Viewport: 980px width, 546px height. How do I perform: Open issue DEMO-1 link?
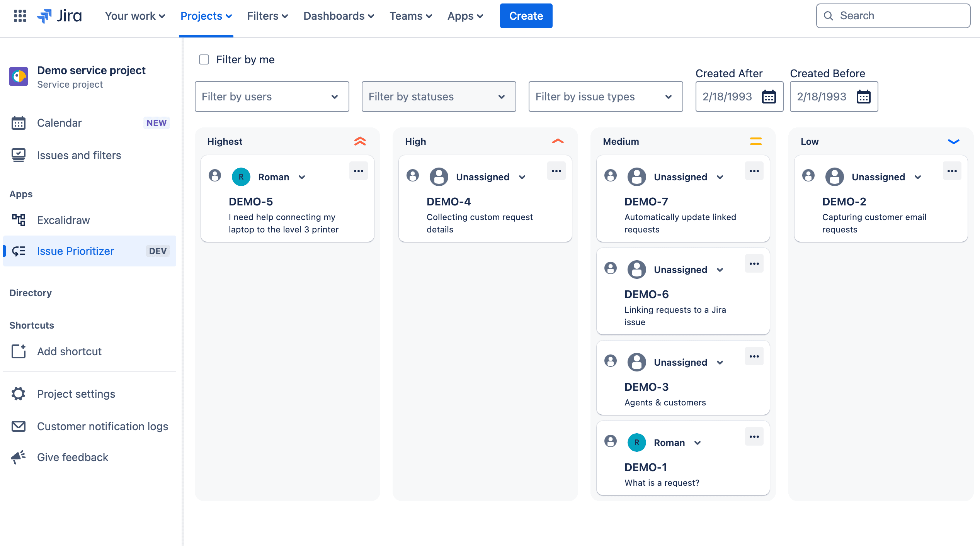646,467
